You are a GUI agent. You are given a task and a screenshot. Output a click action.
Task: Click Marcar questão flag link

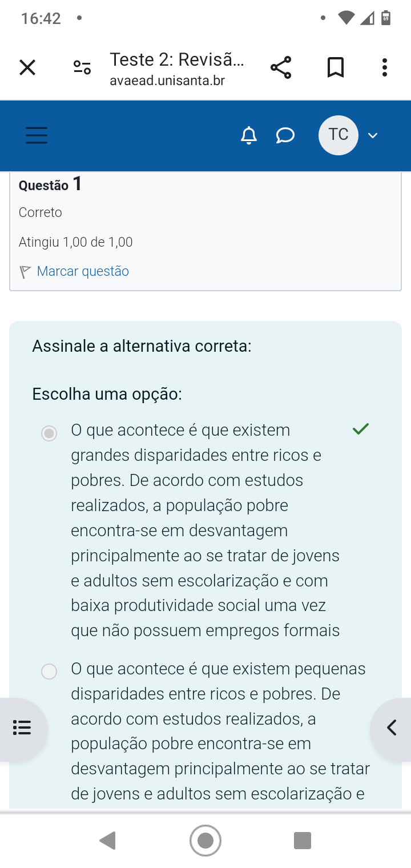tap(82, 271)
